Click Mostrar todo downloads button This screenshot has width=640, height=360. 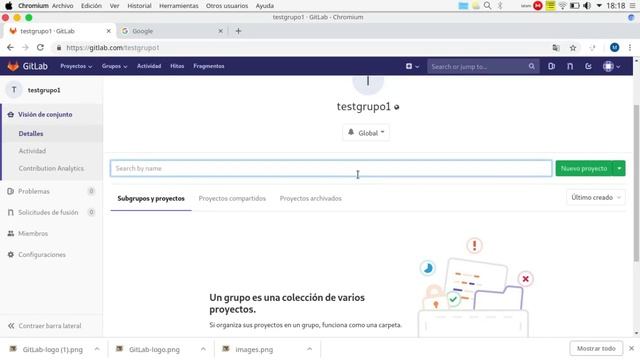coord(596,349)
